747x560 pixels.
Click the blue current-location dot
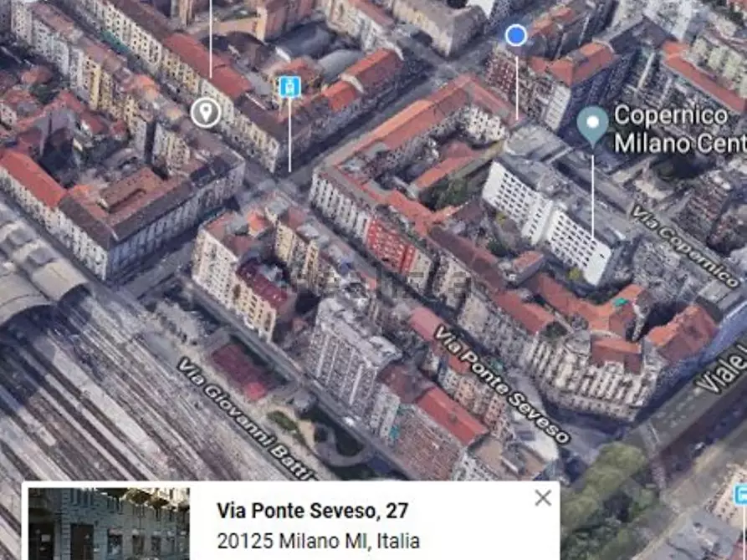517,35
